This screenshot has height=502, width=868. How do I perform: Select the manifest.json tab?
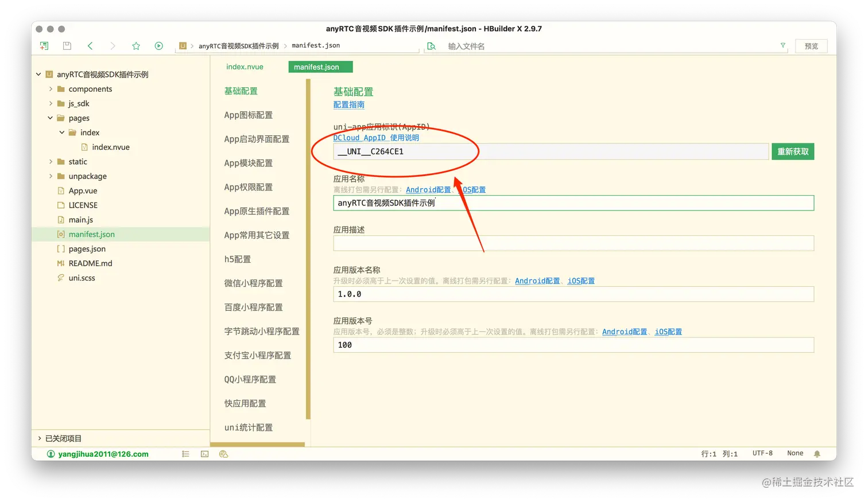[320, 67]
